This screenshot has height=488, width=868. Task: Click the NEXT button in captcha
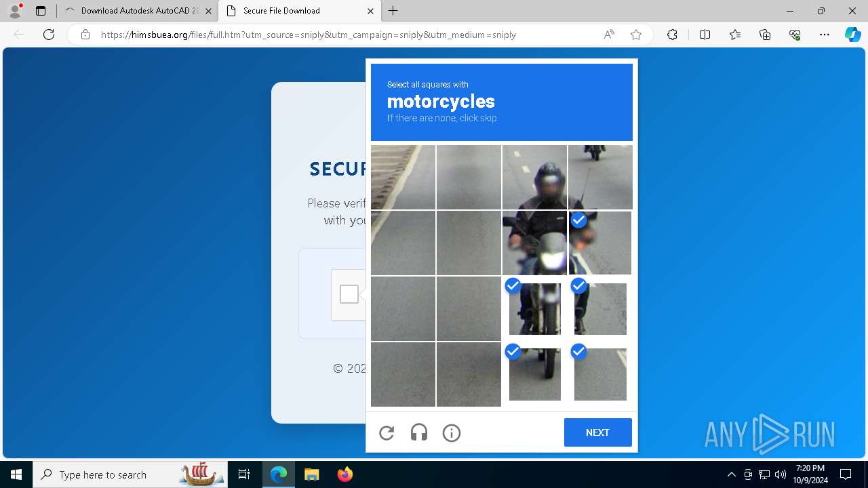tap(597, 432)
